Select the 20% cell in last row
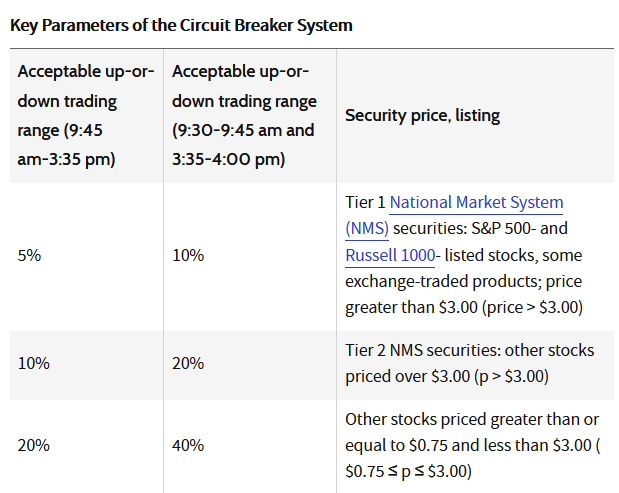The height and width of the screenshot is (493, 619). point(33,444)
